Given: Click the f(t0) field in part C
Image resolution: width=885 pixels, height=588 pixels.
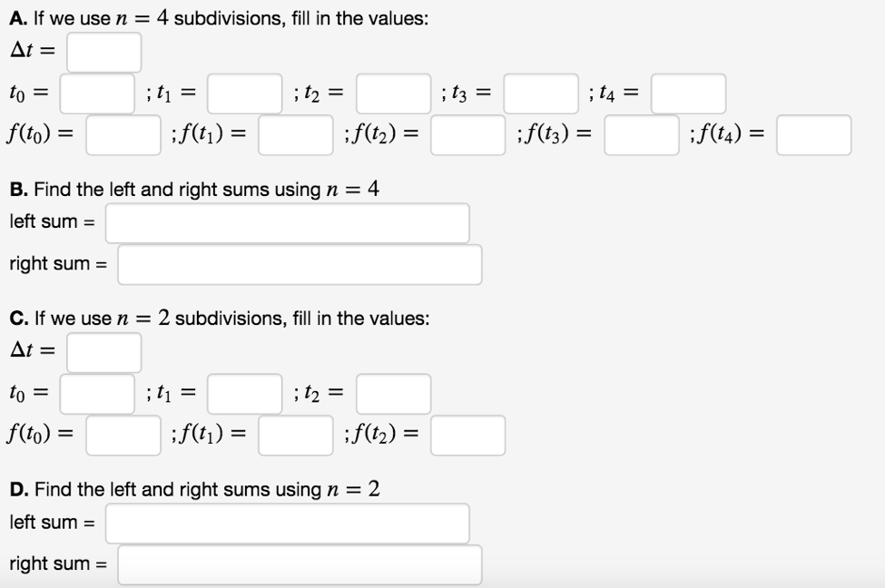Looking at the screenshot, I should pyautogui.click(x=122, y=436).
